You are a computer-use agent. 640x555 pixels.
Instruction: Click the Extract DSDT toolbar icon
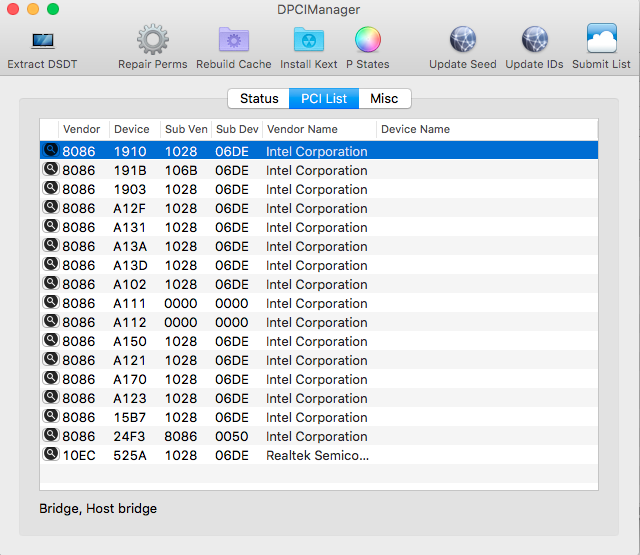(x=42, y=41)
